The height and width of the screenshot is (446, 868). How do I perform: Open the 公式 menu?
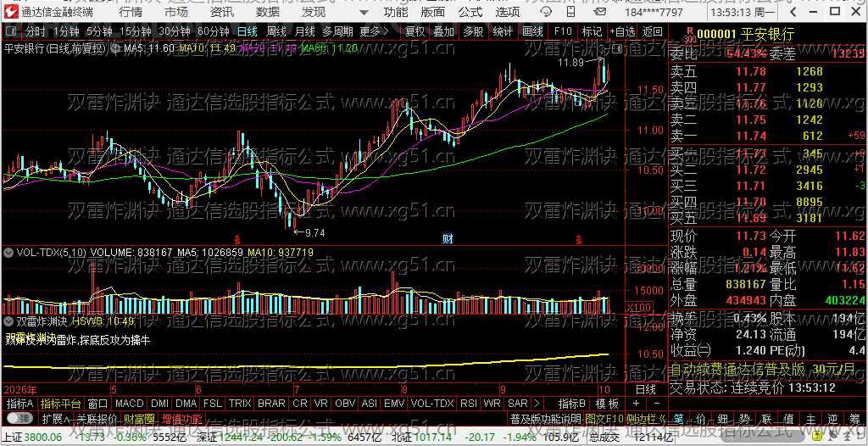[x=470, y=12]
